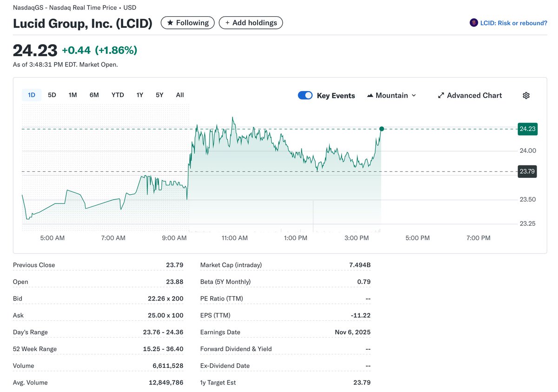This screenshot has height=392, width=558.
Task: Click the 52 Week Range value 15.25 - 36.40
Action: tap(163, 349)
